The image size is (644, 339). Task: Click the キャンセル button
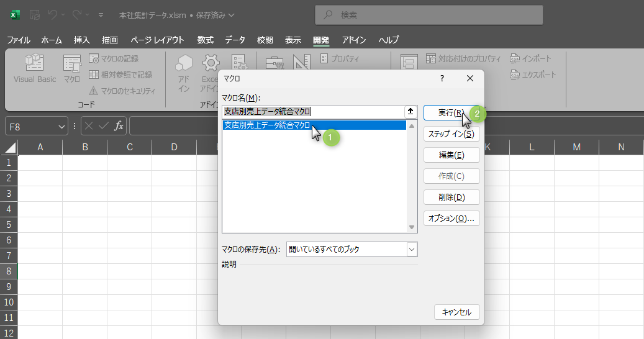[x=456, y=312]
